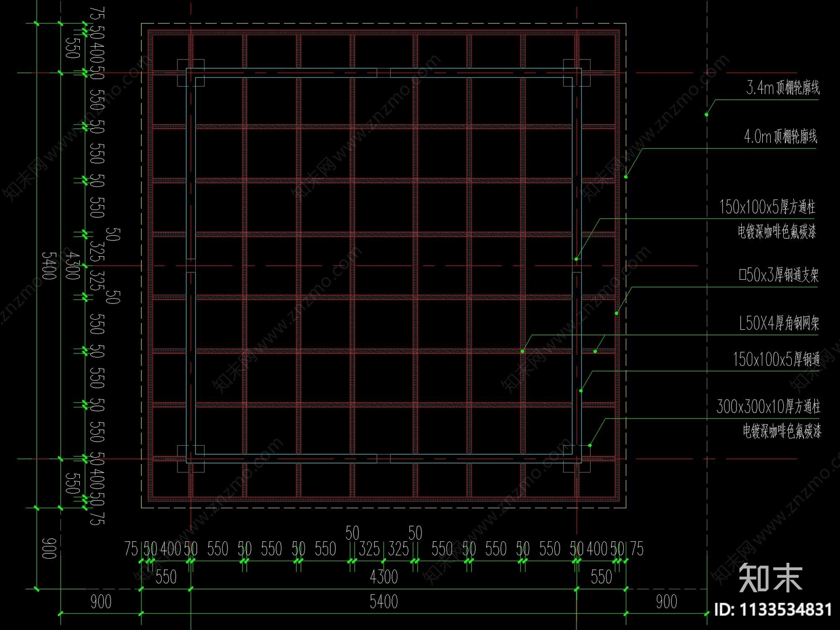The height and width of the screenshot is (630, 840).
Task: Pick the leader endpoint dot of the 3.4m顶棚轮廓线 note
Action: 707,114
